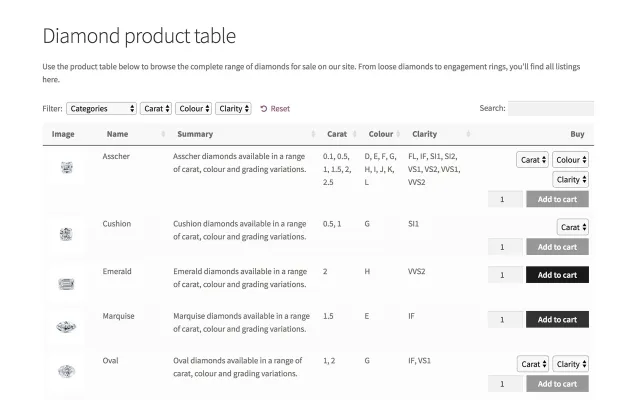
Task: Click the Oval clarity values IF, VS1
Action: (x=419, y=360)
